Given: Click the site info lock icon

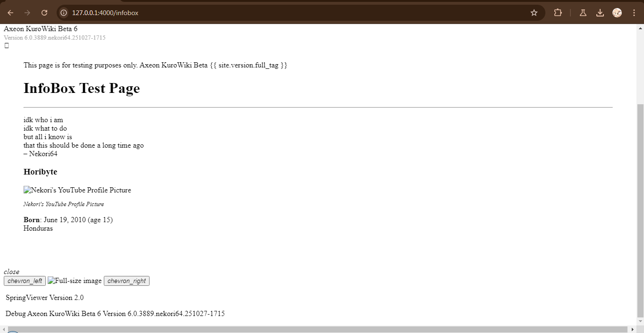Looking at the screenshot, I should pos(63,13).
